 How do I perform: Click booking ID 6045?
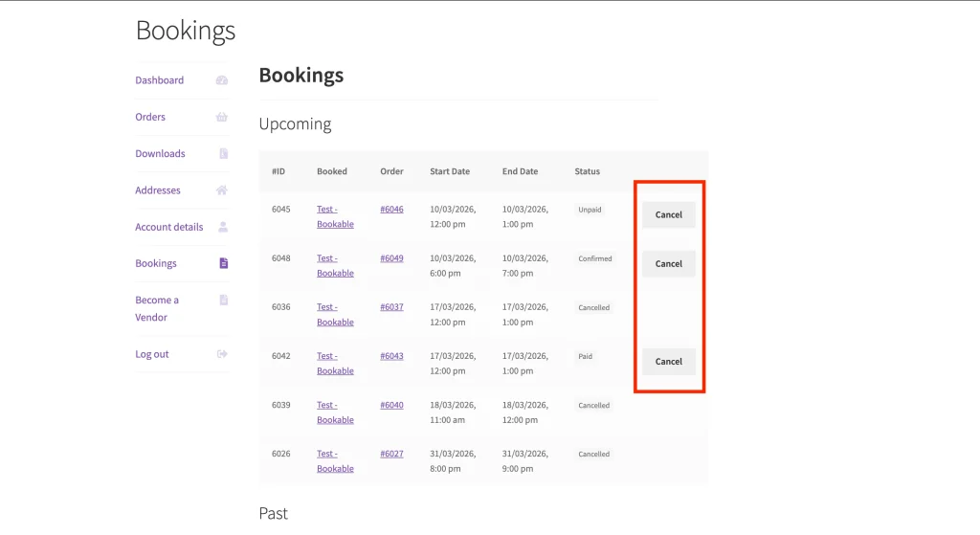click(x=280, y=210)
